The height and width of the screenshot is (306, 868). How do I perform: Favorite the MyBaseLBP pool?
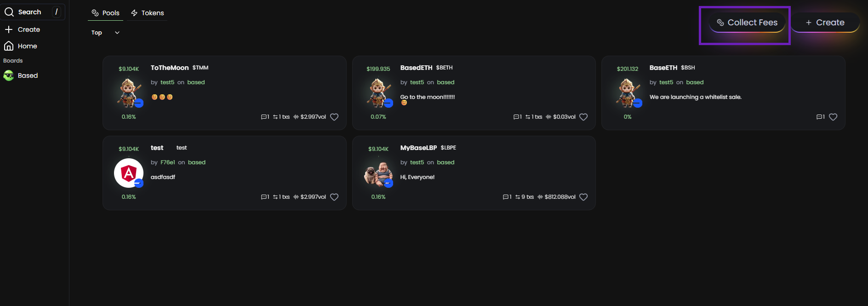pyautogui.click(x=583, y=197)
